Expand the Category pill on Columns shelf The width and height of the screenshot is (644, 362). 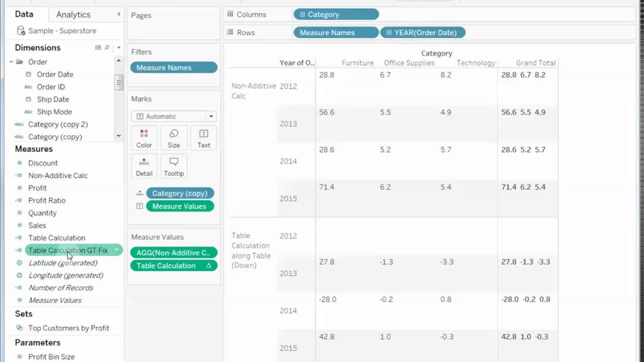pyautogui.click(x=302, y=15)
